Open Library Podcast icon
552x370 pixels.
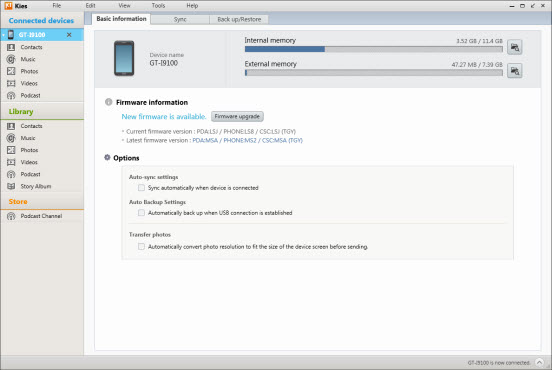11,174
